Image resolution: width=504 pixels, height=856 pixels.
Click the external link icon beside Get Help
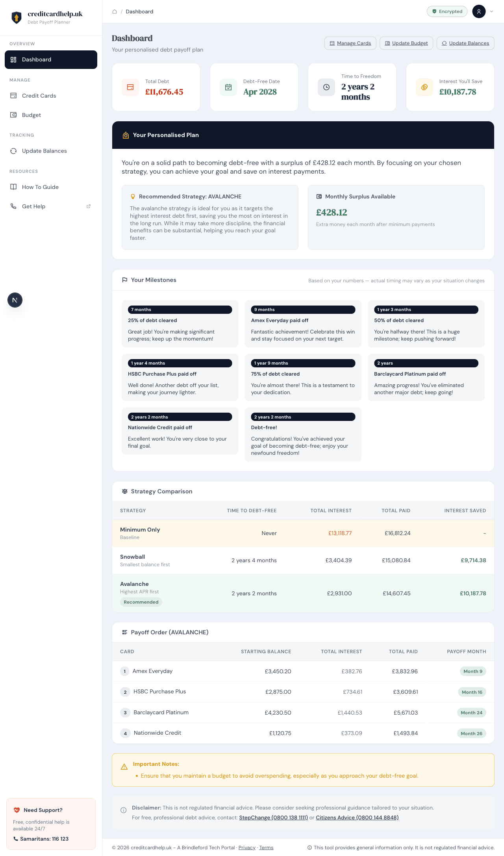tap(89, 206)
